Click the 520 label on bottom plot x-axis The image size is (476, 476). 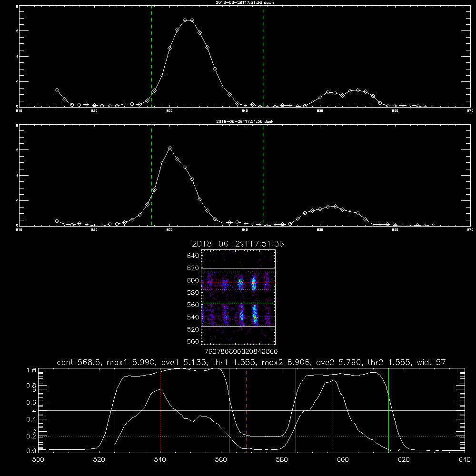(99, 460)
